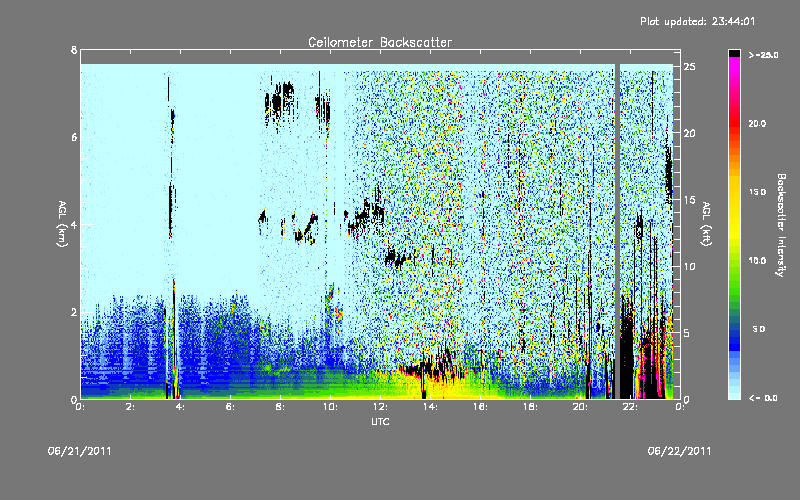Click the "<- 0.0" colorbar minimum label
The height and width of the screenshot is (500, 800).
(763, 397)
